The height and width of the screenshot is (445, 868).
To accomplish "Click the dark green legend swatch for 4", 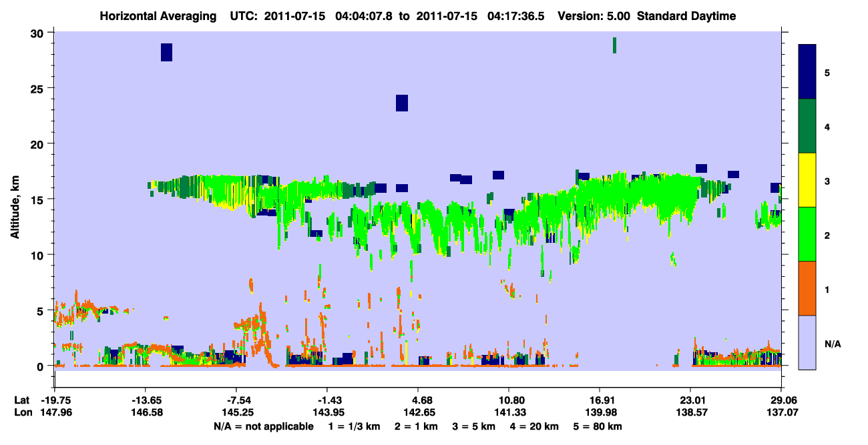I will point(807,126).
